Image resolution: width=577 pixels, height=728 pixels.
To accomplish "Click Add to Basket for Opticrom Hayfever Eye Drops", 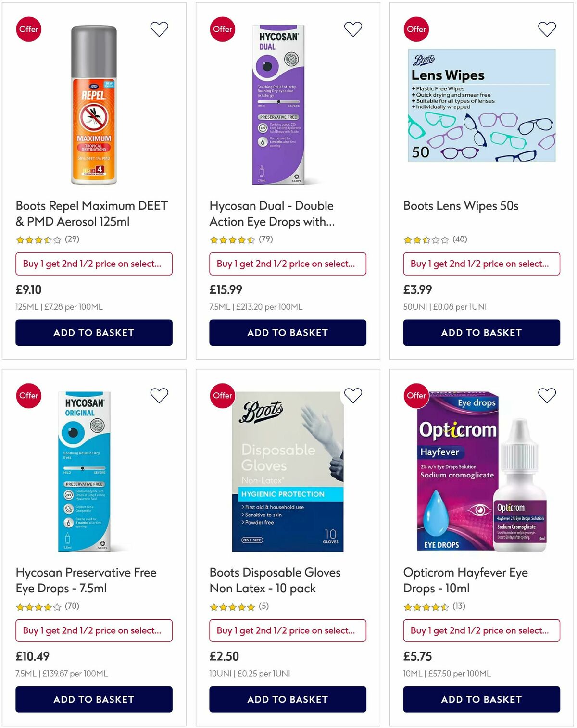I will [x=481, y=699].
